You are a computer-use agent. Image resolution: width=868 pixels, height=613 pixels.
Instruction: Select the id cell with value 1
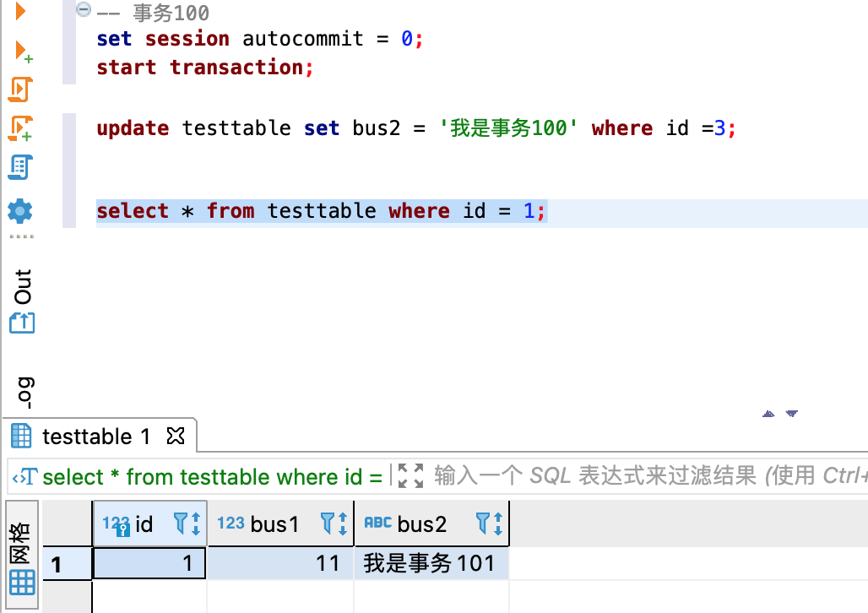tap(149, 564)
